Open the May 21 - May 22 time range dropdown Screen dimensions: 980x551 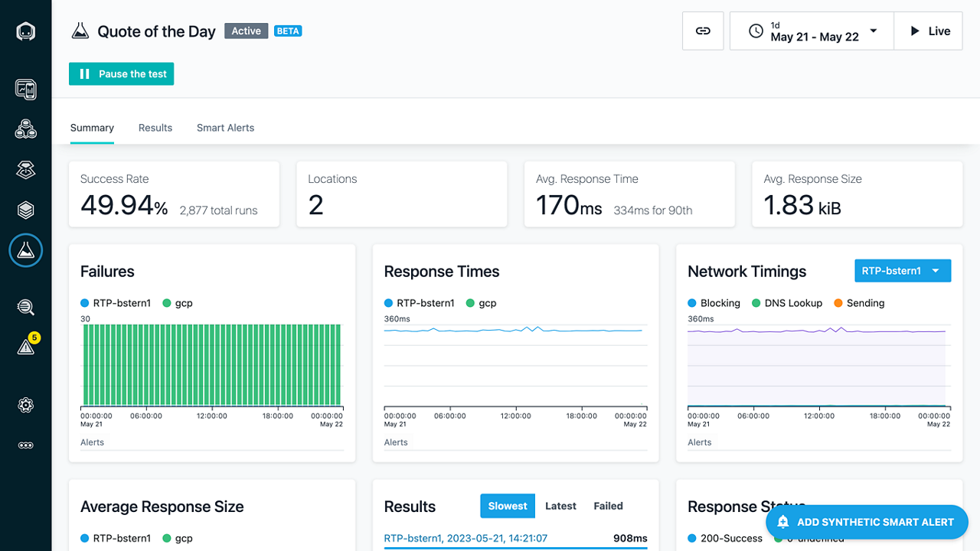[812, 31]
